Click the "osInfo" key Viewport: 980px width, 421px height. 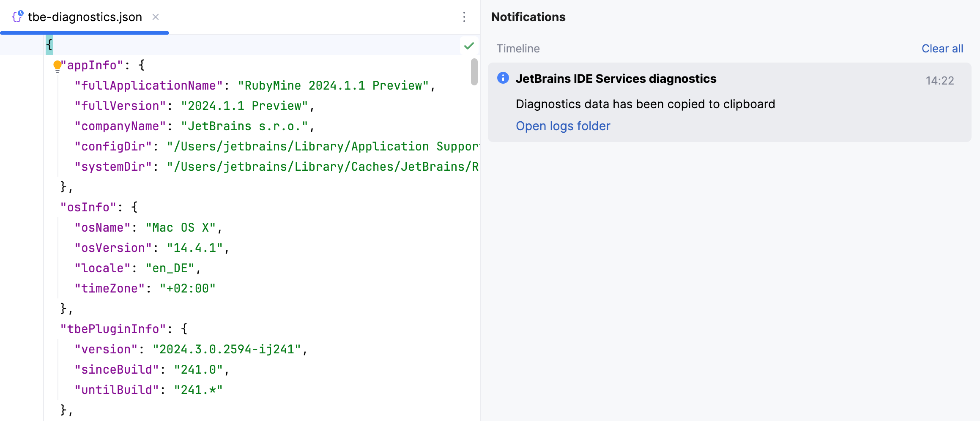(x=88, y=207)
